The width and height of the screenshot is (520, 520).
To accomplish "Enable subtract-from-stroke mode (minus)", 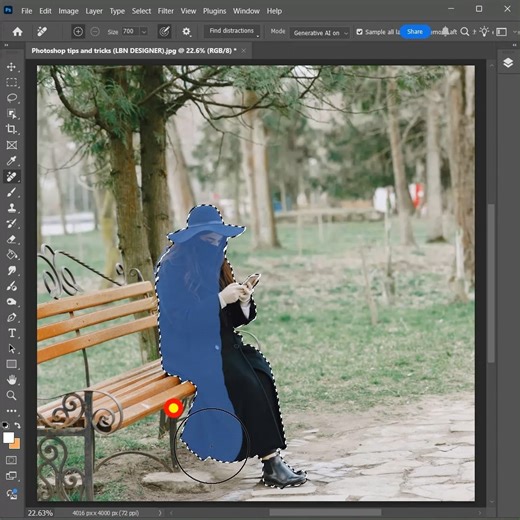I will (x=95, y=32).
